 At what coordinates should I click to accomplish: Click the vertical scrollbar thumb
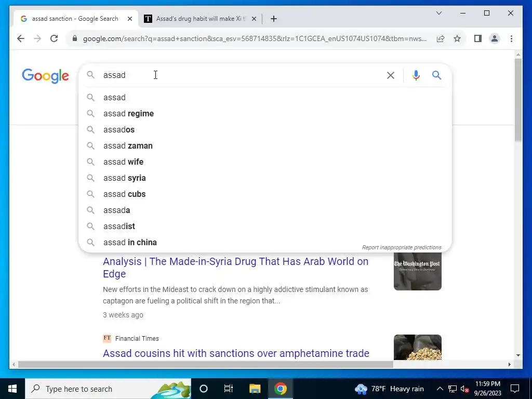(x=518, y=100)
